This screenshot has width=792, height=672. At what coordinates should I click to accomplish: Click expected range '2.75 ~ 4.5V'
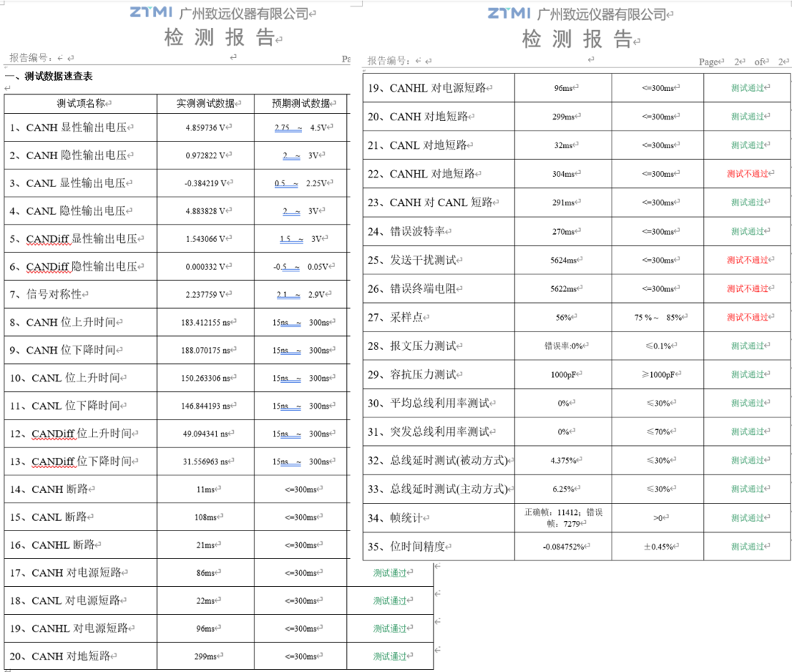tap(301, 128)
